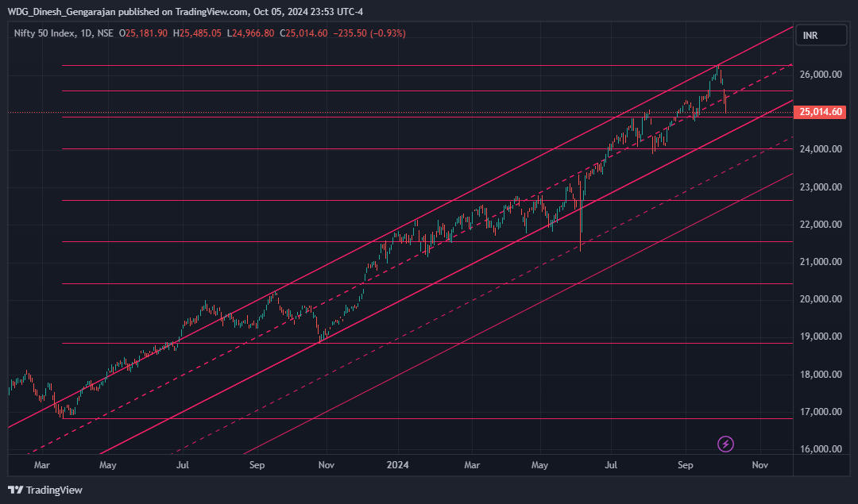The height and width of the screenshot is (504, 858).
Task: Click the 20,000.00 price axis label
Action: (x=820, y=299)
